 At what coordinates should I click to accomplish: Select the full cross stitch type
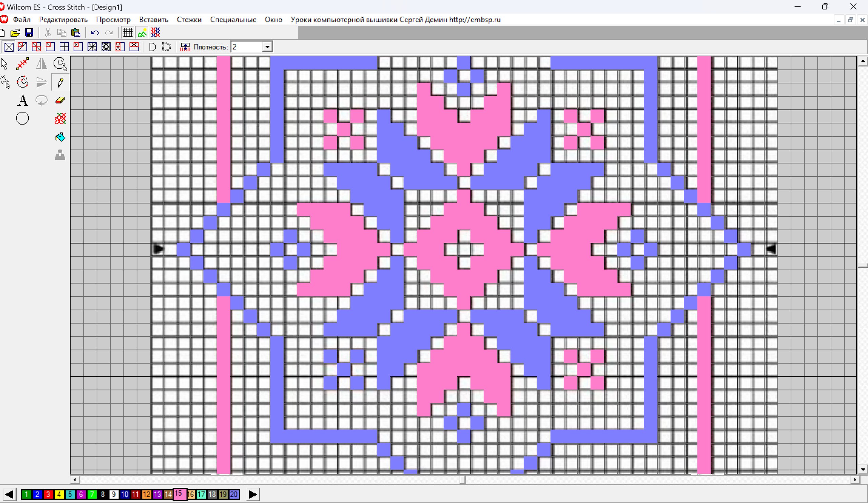click(x=9, y=47)
